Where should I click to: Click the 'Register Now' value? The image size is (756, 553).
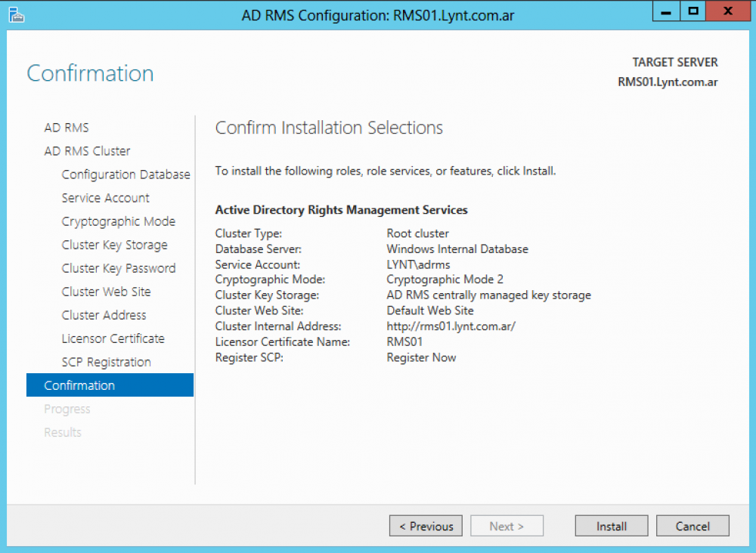421,357
